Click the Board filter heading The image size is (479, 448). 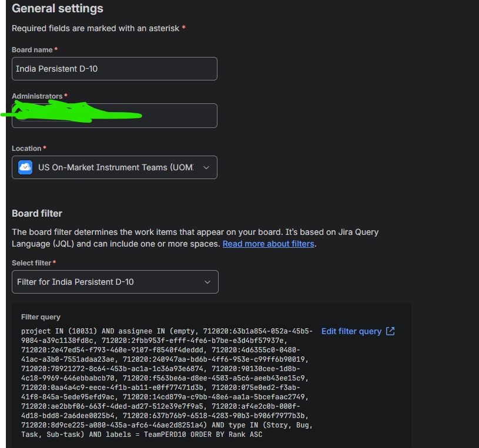pos(37,213)
